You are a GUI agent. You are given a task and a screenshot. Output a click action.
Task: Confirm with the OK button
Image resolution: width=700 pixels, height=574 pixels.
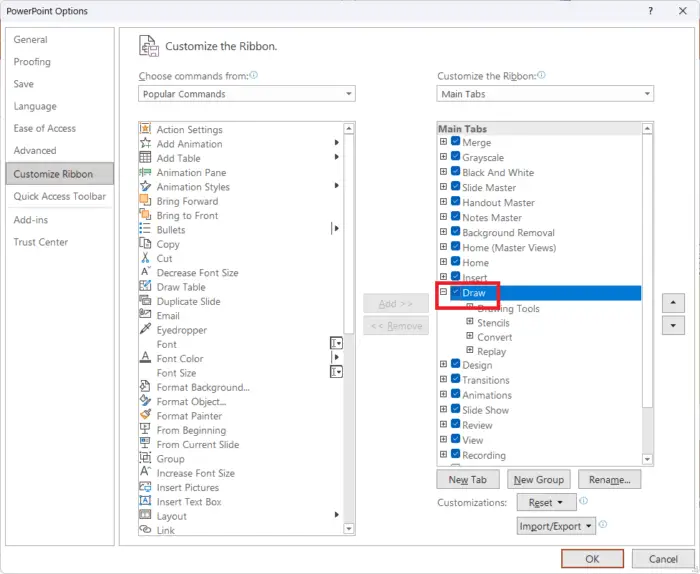point(592,559)
